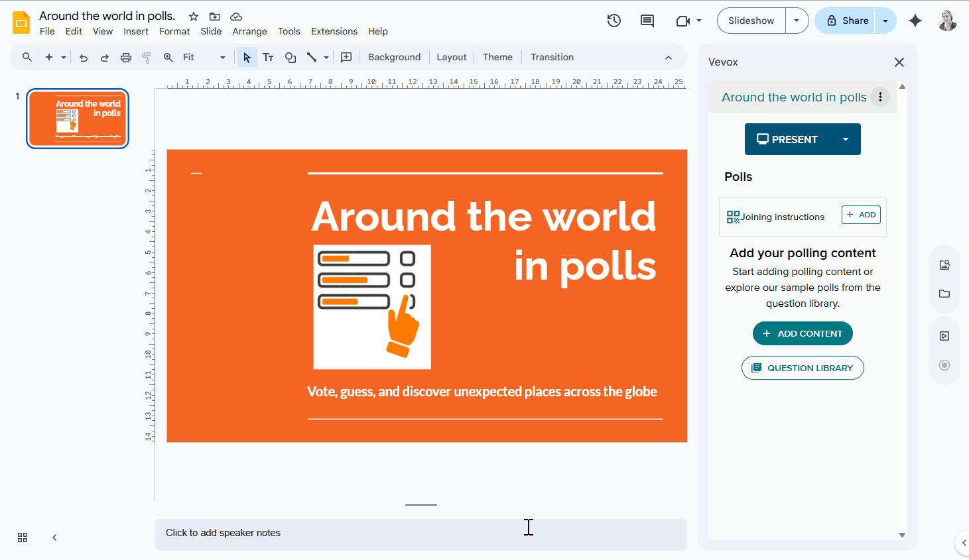This screenshot has width=969, height=560.
Task: Open the Extensions menu
Action: click(x=334, y=31)
